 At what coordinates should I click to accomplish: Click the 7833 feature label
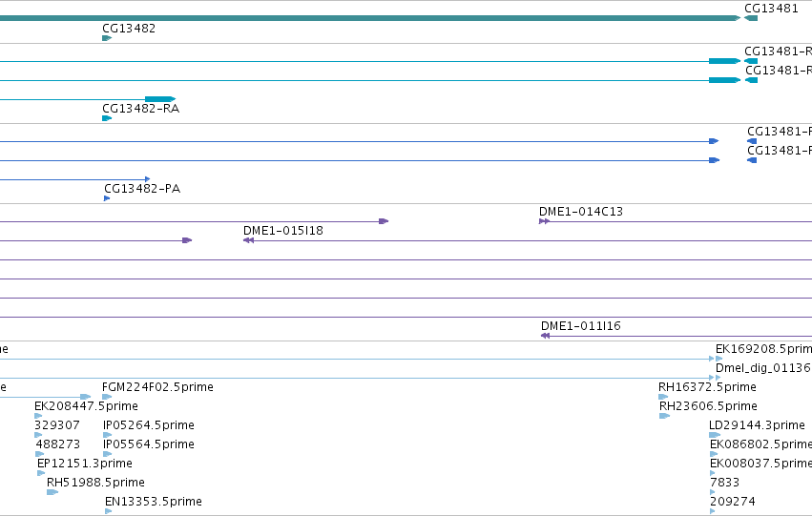[x=724, y=483]
